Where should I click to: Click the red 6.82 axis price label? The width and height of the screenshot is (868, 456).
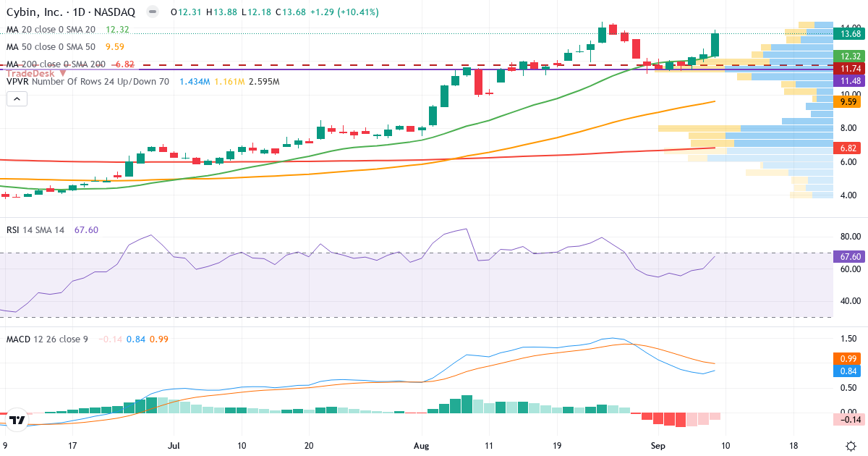(x=847, y=148)
